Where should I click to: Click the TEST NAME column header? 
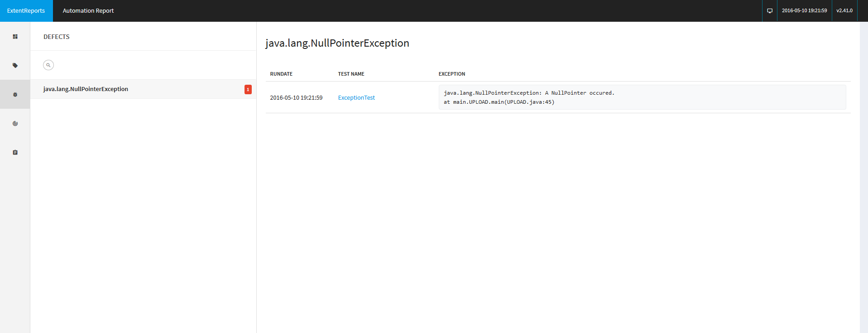click(351, 74)
